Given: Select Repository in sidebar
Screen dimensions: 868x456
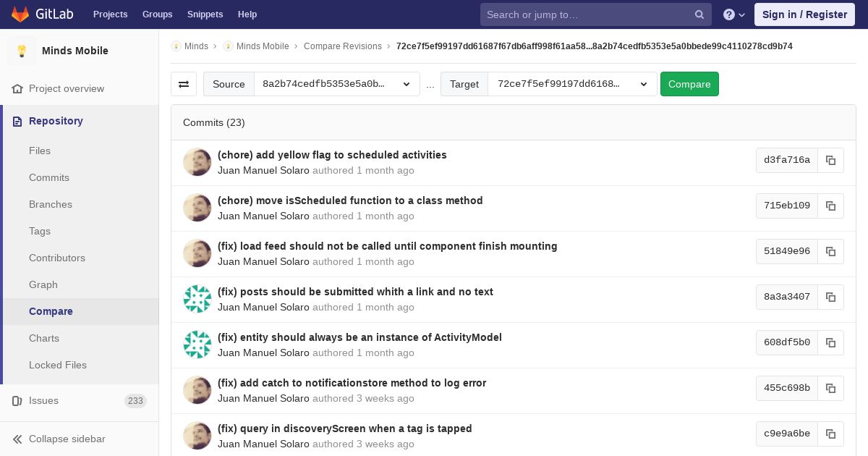Looking at the screenshot, I should tap(81, 121).
